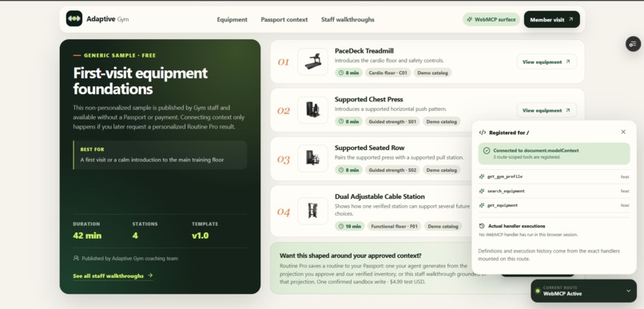Click the Dual Adjustable Cable Station thumbnail
The width and height of the screenshot is (644, 309).
pos(312,211)
